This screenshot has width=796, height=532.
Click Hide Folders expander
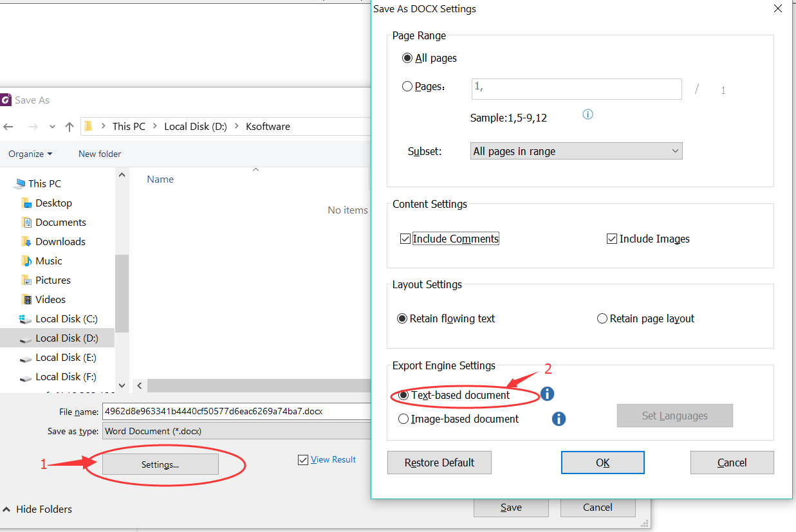38,509
